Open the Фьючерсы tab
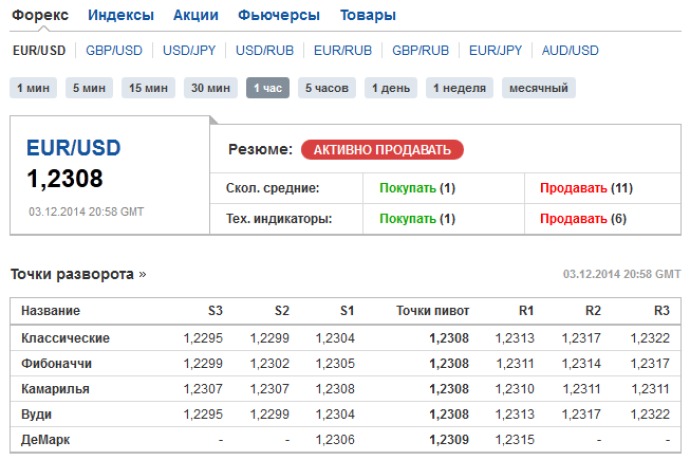This screenshot has height=460, width=690. coord(279,15)
